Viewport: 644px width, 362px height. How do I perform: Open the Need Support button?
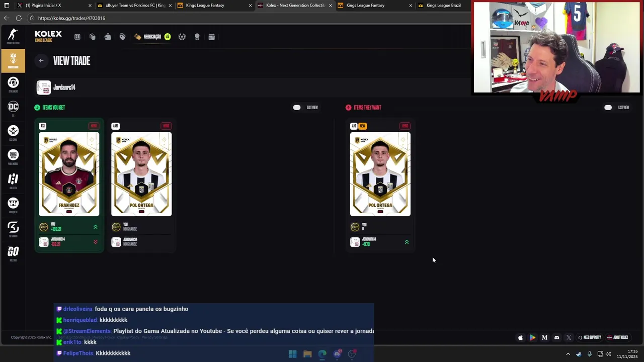pos(589,338)
